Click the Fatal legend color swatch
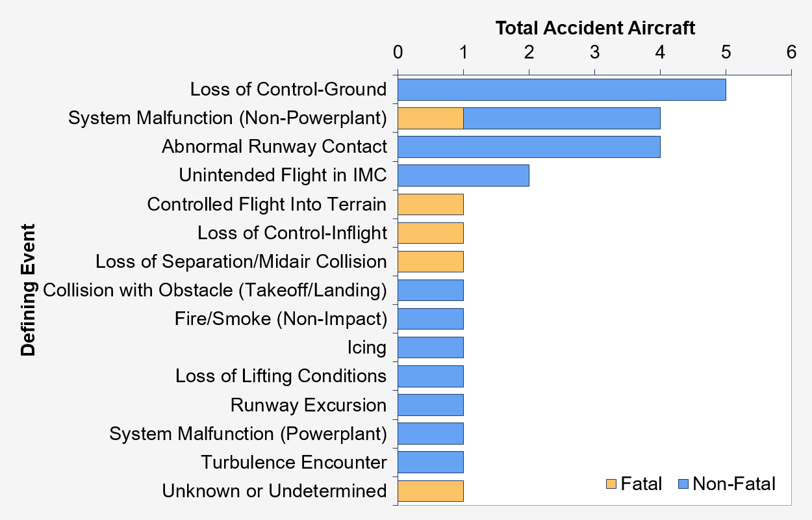This screenshot has height=520, width=812. [612, 484]
